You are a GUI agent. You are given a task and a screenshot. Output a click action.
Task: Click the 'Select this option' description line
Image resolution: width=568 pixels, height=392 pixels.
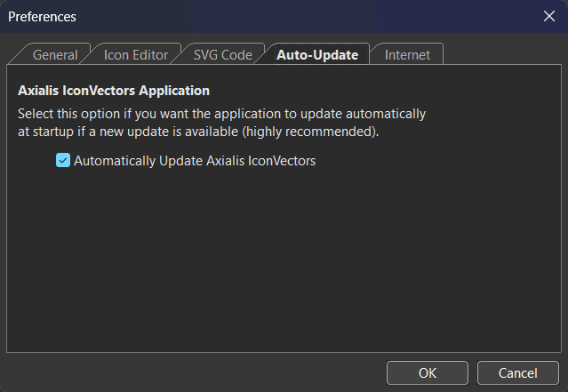pos(222,114)
